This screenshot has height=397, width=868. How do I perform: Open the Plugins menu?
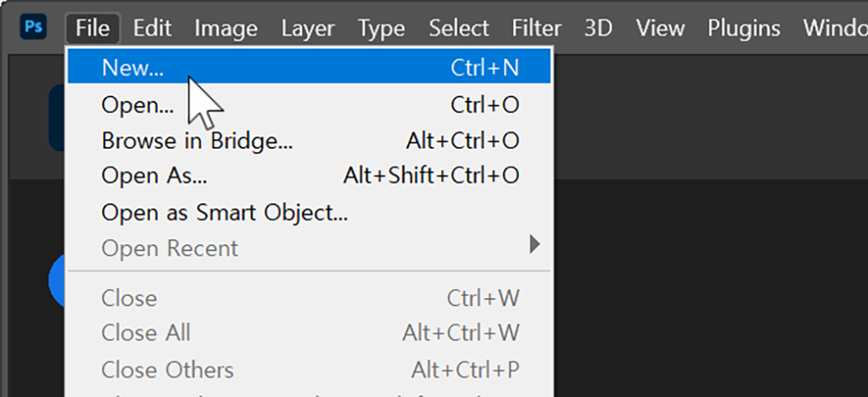tap(744, 28)
